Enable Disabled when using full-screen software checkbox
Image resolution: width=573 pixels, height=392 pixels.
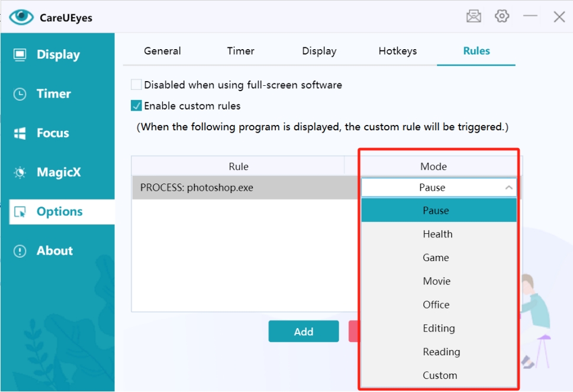pyautogui.click(x=136, y=85)
